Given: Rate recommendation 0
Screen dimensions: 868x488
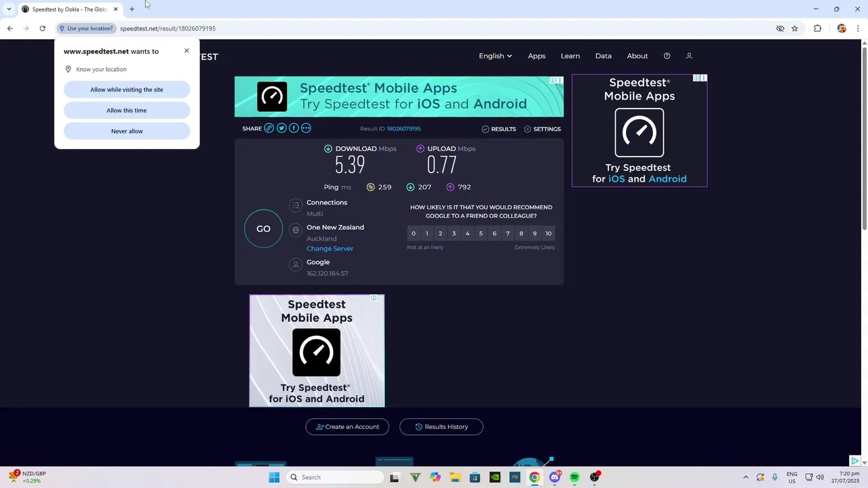Looking at the screenshot, I should (x=414, y=233).
